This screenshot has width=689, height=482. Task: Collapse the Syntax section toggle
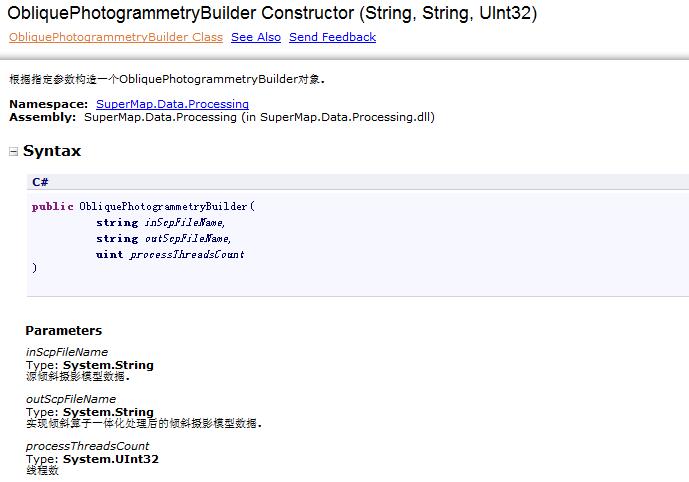tap(14, 152)
